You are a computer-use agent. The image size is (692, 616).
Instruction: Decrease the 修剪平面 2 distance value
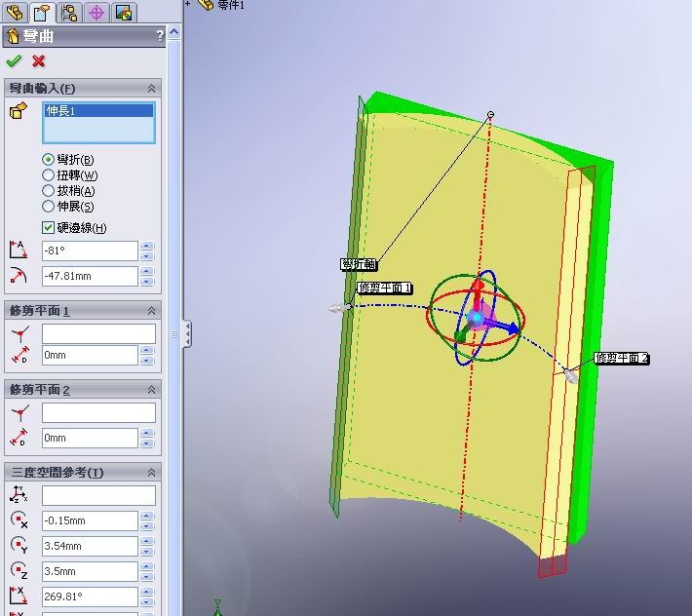point(147,443)
